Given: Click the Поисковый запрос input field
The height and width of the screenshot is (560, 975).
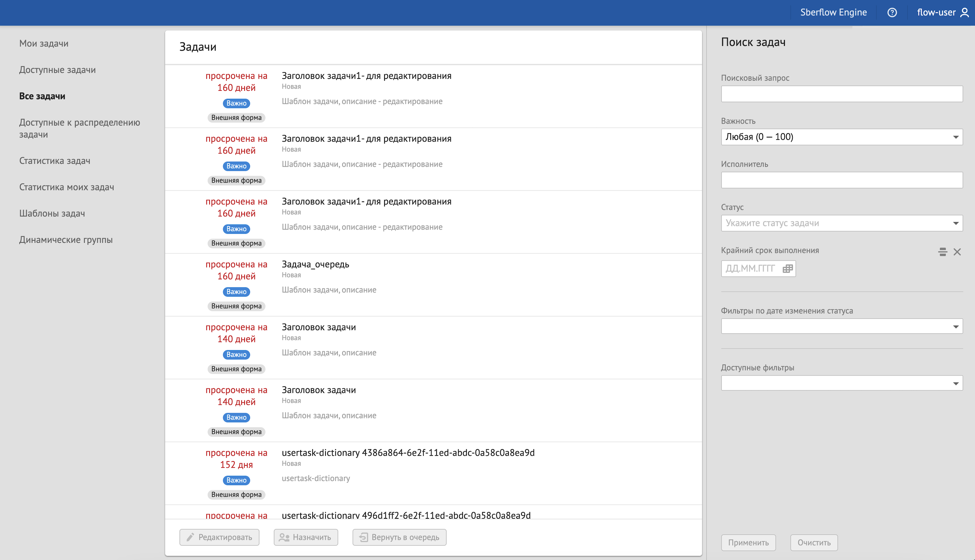Looking at the screenshot, I should point(841,94).
